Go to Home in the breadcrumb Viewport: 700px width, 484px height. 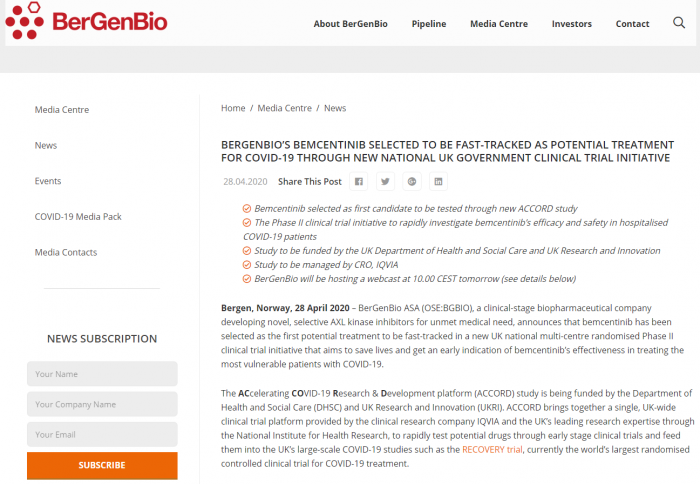233,108
